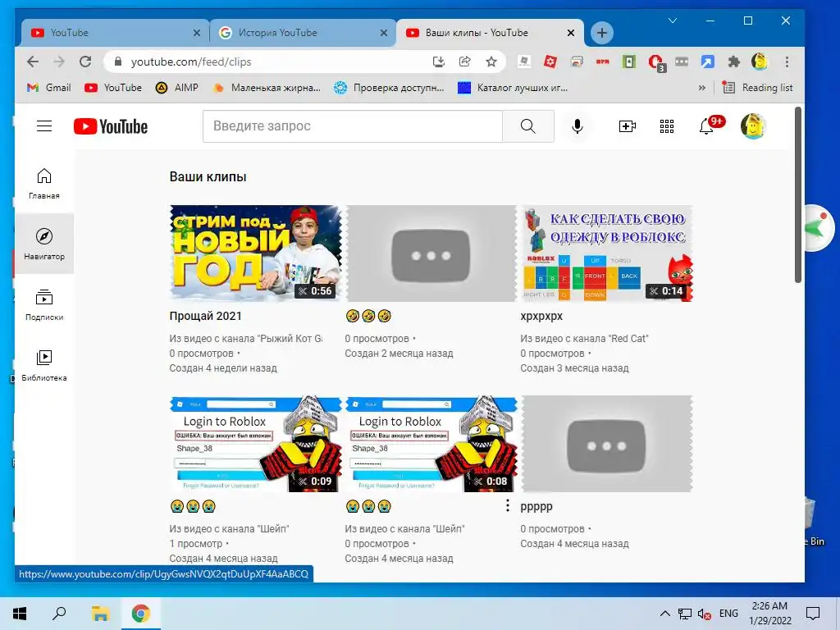Screen dimensions: 840x630
Task: Open the Windows notification center
Action: click(x=813, y=614)
